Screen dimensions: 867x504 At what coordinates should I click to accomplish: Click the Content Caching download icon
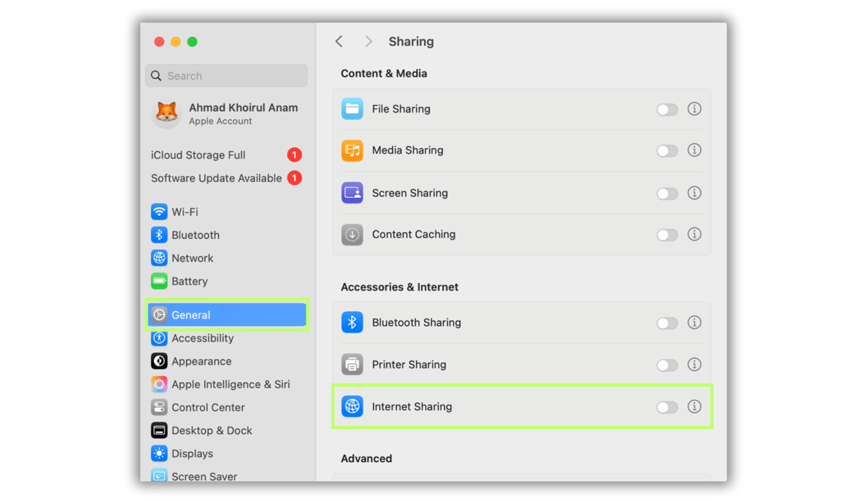tap(352, 234)
